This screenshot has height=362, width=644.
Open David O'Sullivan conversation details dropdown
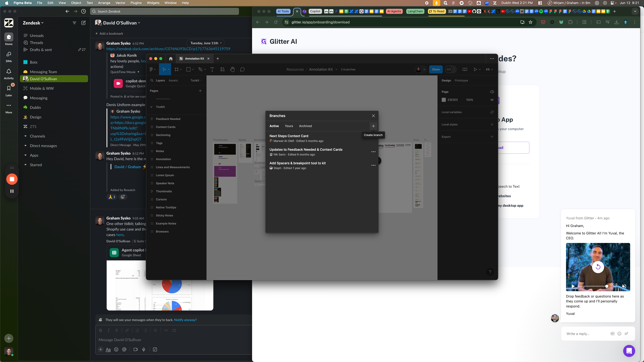(x=122, y=23)
